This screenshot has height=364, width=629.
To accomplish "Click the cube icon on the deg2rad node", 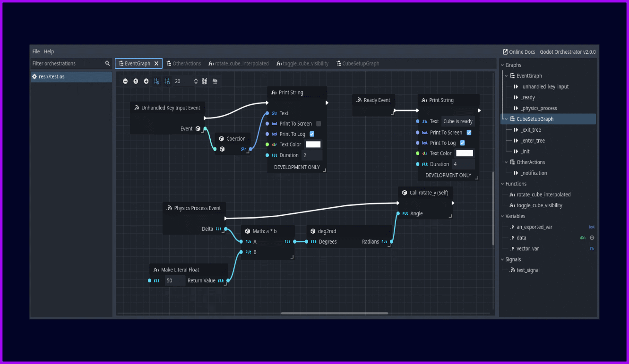I will coord(313,231).
